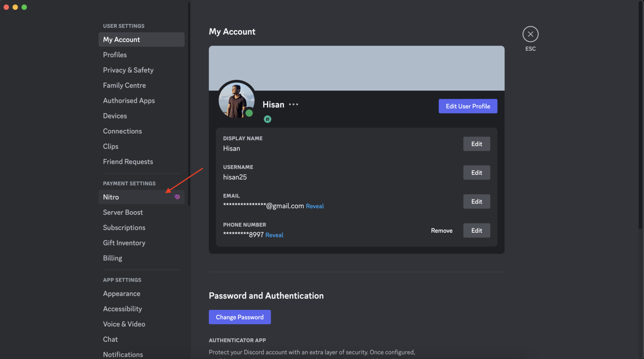This screenshot has height=359, width=644.
Task: Click the Nitro badge icon in sidebar
Action: pyautogui.click(x=177, y=197)
